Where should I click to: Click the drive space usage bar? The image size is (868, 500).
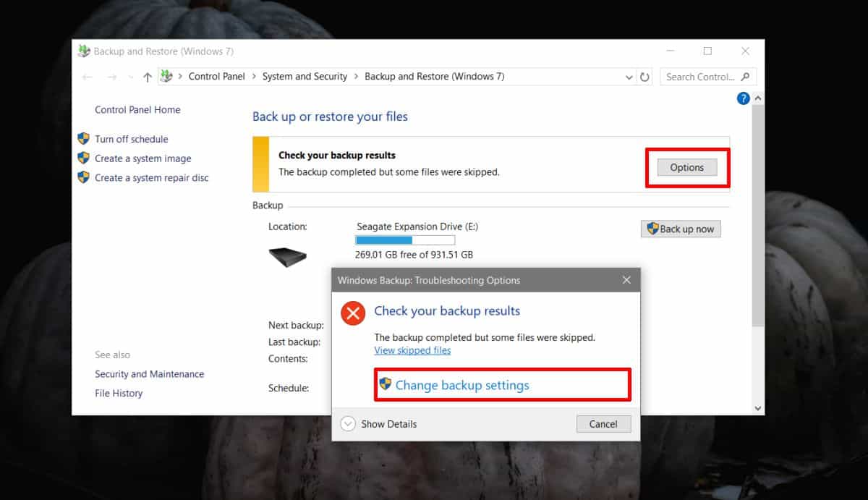click(405, 240)
